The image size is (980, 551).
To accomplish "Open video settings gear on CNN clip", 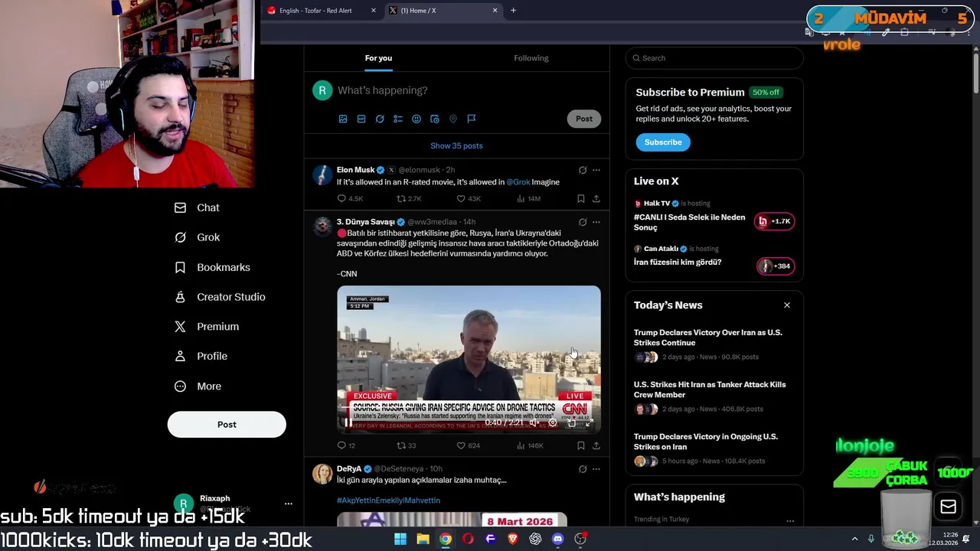I will click(553, 422).
